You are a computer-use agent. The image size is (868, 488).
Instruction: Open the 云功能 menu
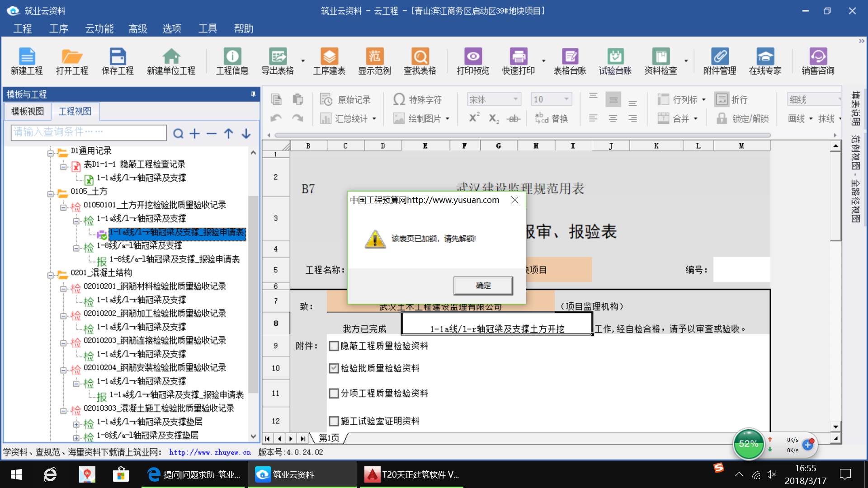99,29
